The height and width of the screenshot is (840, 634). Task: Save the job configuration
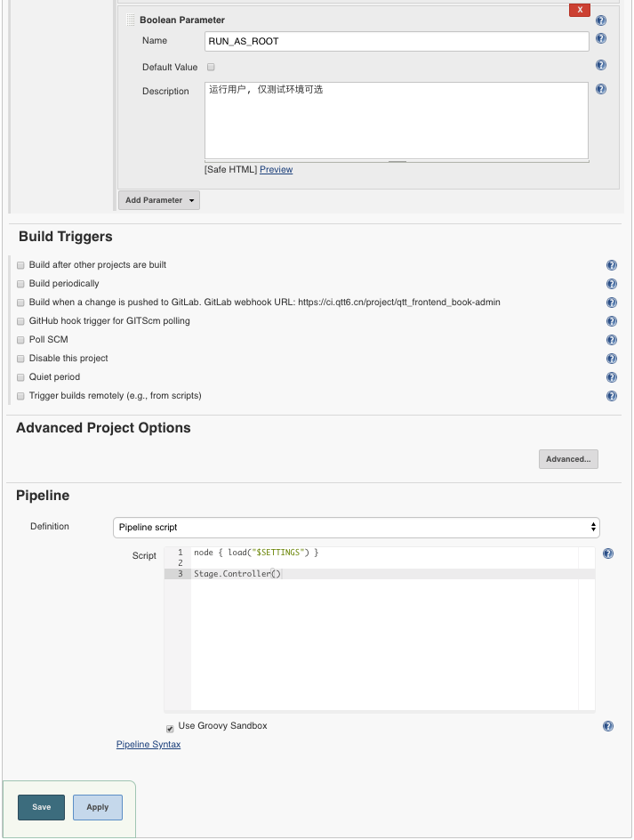[41, 807]
